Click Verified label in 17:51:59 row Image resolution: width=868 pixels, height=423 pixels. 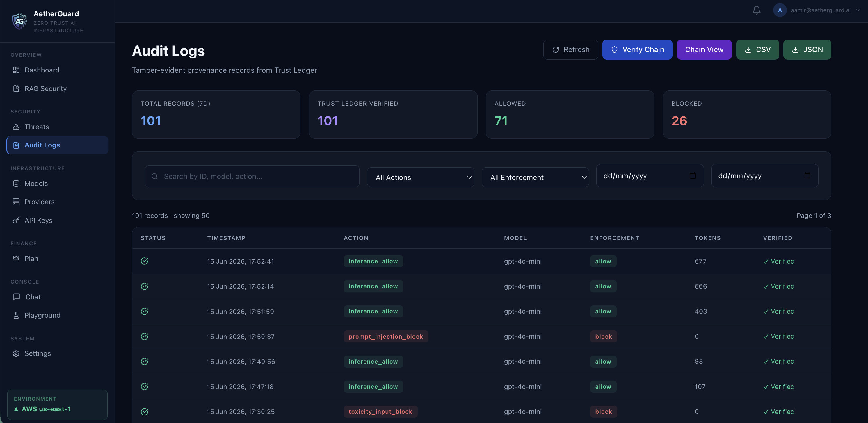(x=778, y=312)
